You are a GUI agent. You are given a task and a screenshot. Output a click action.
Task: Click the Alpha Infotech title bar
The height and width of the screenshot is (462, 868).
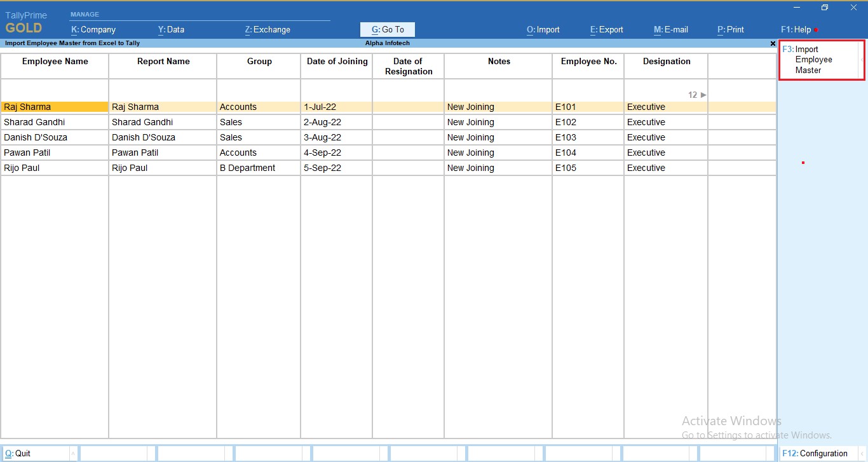[x=388, y=43]
